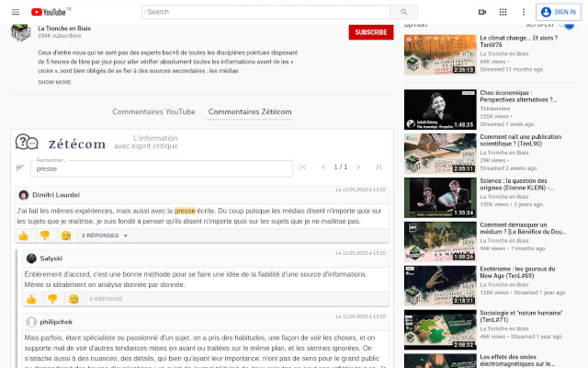
Task: Open Comment démasquer un médium title
Action: pyautogui.click(x=523, y=228)
